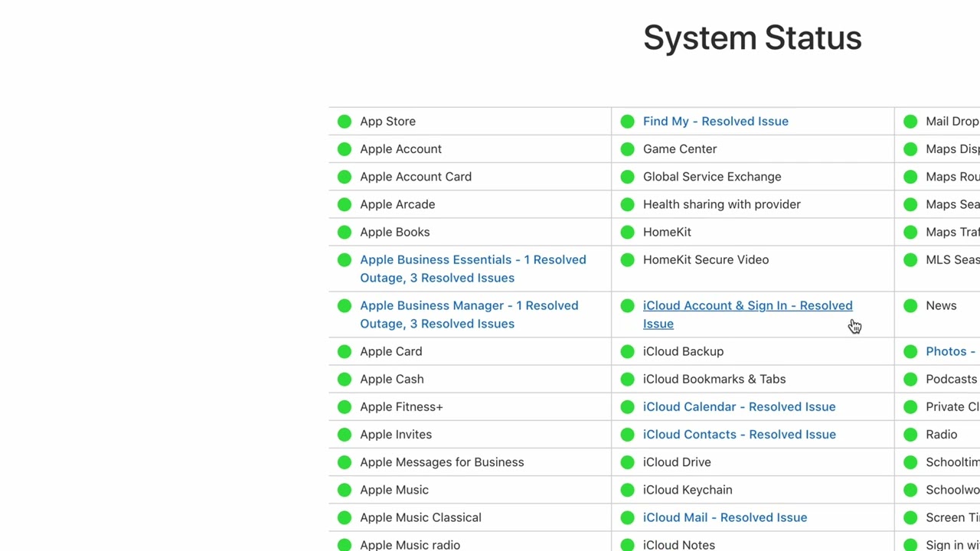Click the green status dot beside HomeKit Secure Video
The height and width of the screenshot is (551, 980).
(x=628, y=260)
